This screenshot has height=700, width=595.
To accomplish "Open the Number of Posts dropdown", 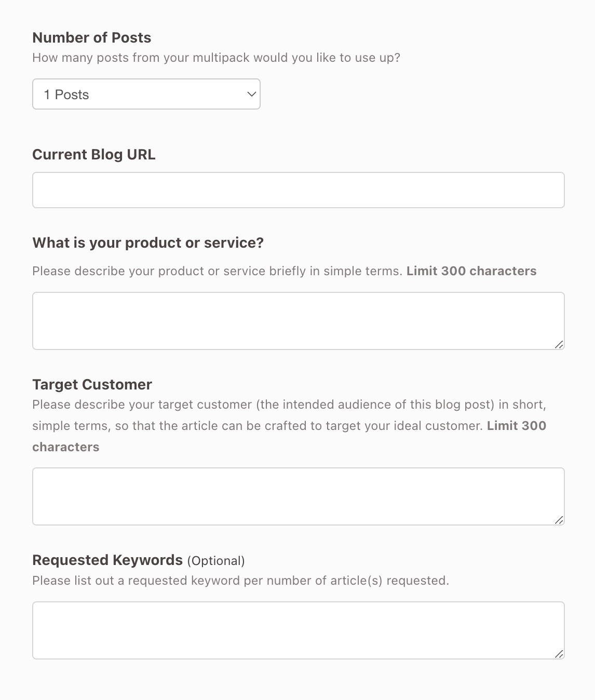I will pos(146,94).
